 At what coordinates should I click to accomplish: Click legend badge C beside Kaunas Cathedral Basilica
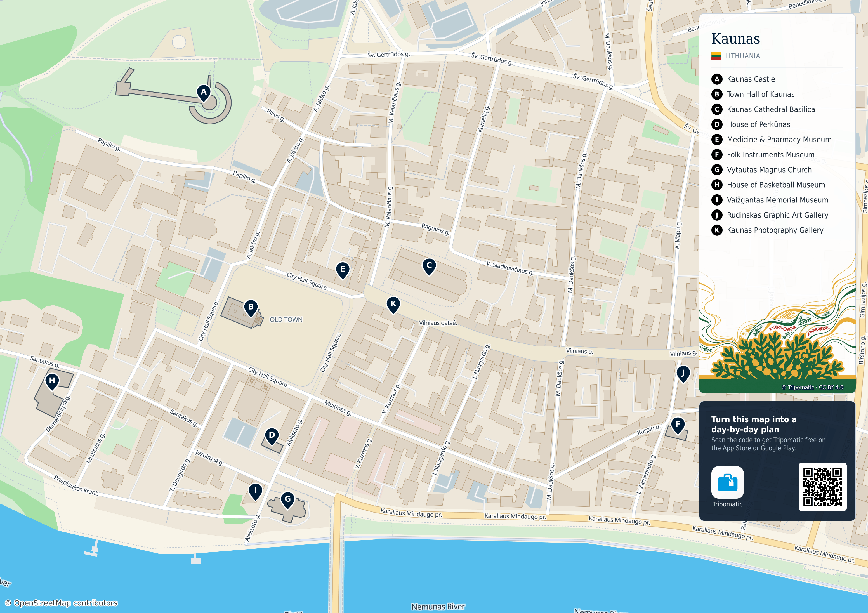tap(717, 109)
